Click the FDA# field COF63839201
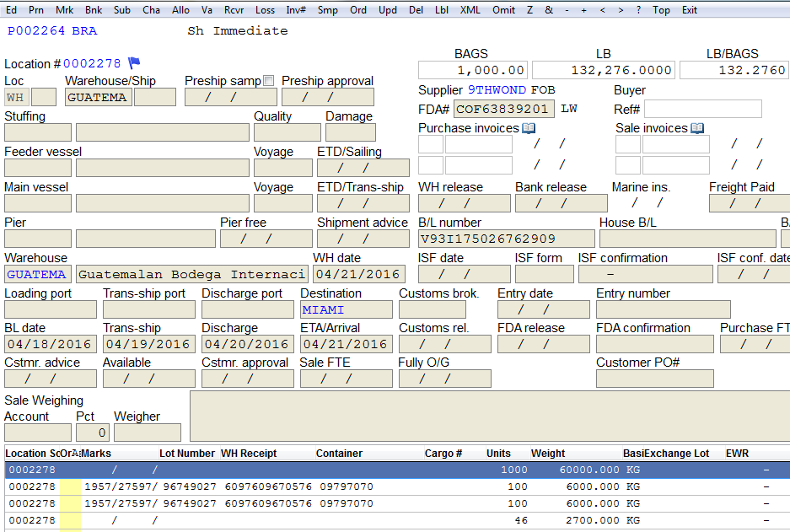 pos(504,109)
